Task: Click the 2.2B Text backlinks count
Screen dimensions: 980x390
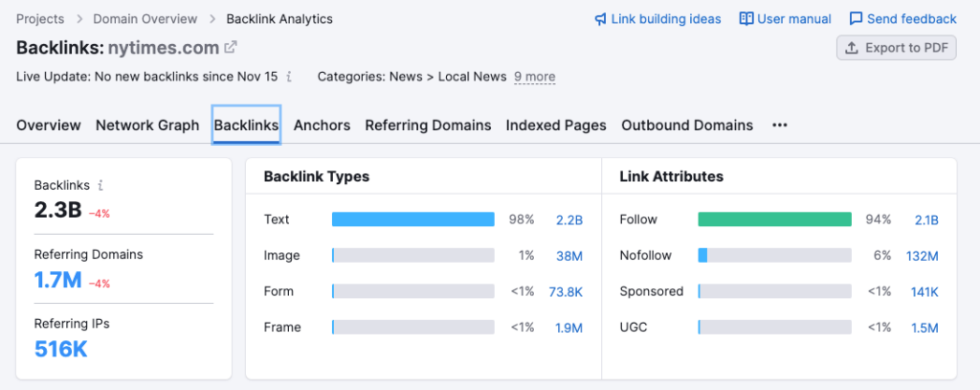Action: click(x=569, y=219)
